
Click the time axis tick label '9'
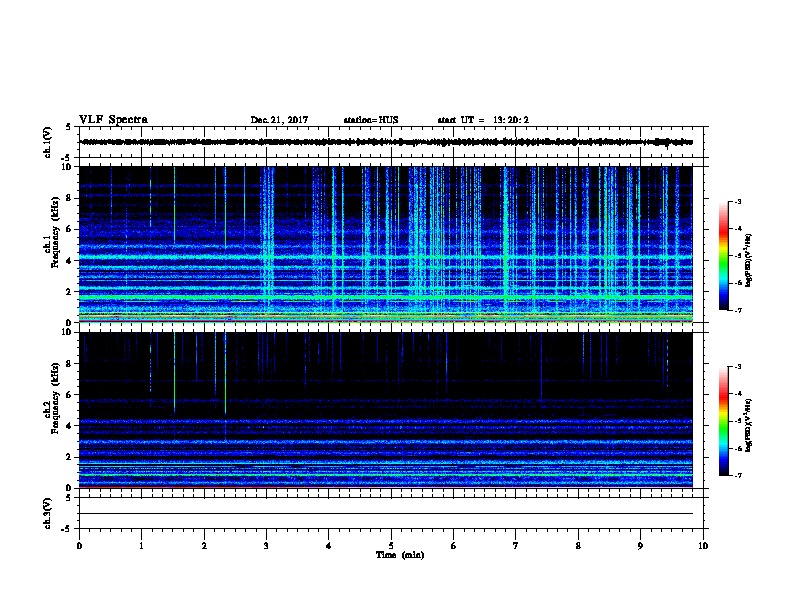(640, 546)
